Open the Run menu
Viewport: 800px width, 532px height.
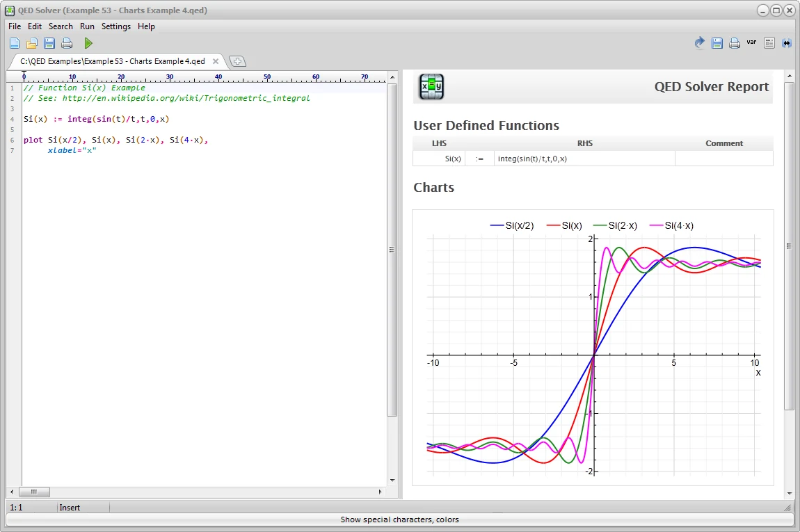(87, 26)
